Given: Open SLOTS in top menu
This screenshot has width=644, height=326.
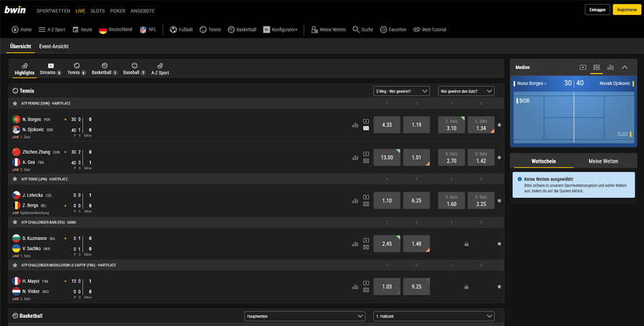Looking at the screenshot, I should [98, 11].
